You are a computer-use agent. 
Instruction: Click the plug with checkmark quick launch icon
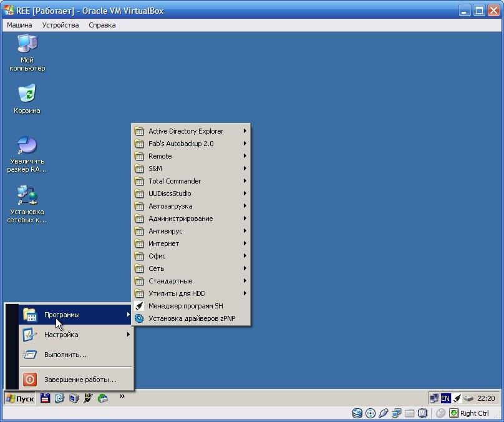coord(88,398)
